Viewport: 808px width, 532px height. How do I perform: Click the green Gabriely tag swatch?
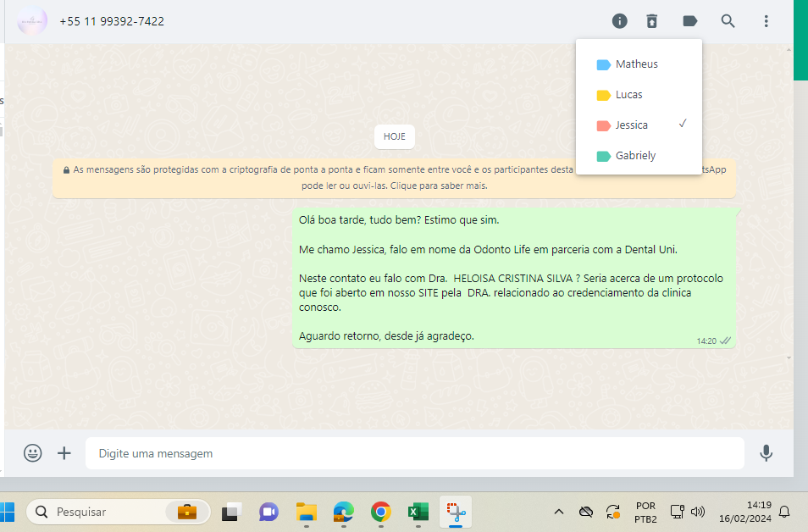tap(603, 156)
